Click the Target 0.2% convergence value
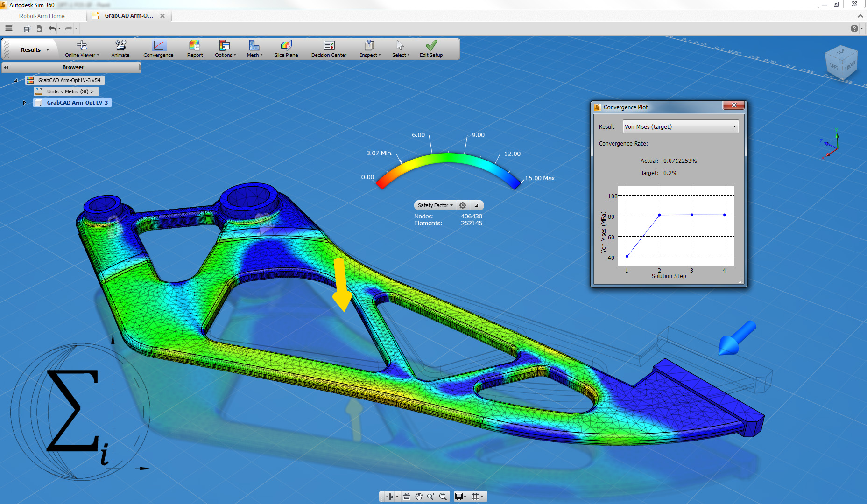 click(x=670, y=173)
